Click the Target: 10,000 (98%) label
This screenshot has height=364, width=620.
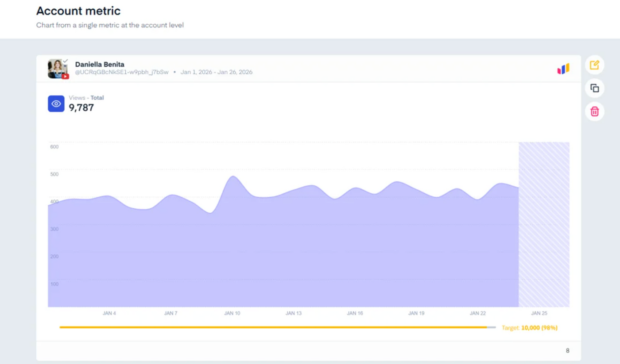pyautogui.click(x=530, y=328)
